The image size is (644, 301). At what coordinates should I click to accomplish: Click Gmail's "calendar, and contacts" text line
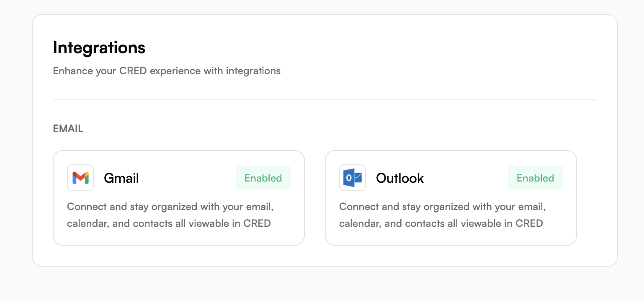click(x=169, y=223)
